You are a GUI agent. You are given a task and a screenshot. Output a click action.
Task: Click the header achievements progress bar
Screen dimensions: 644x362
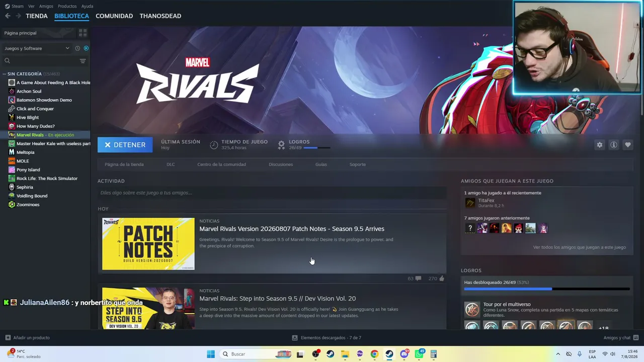(317, 148)
